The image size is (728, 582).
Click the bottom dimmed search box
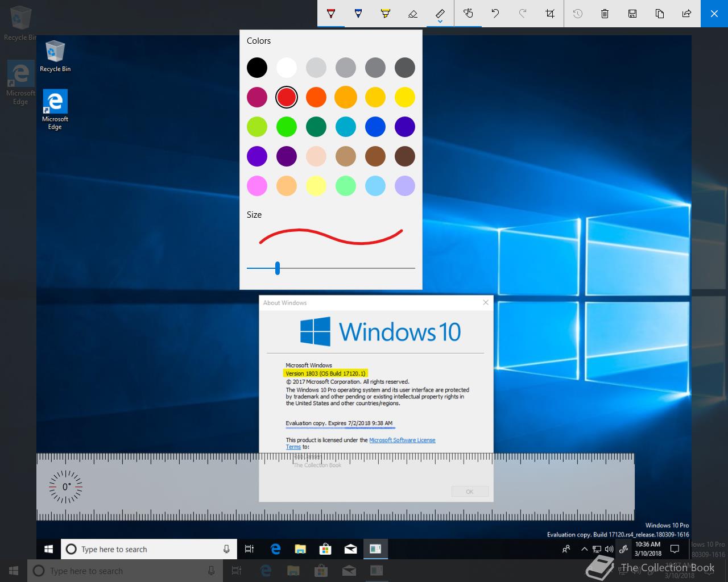coord(125,571)
